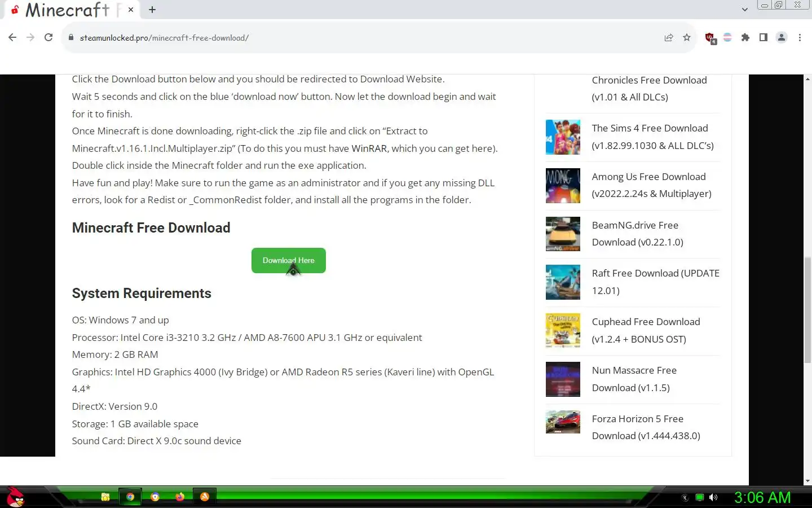Viewport: 812px width, 508px height.
Task: Click The Sims 4 thumbnail image
Action: (563, 137)
